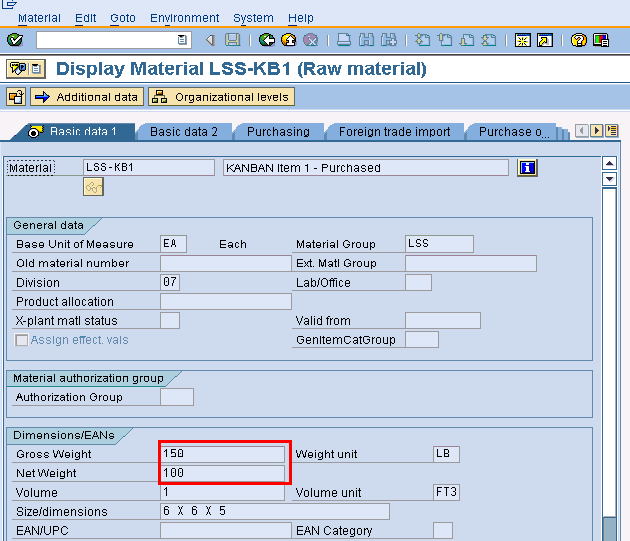
Task: Click the vertical scrollbar up arrow
Action: pyautogui.click(x=609, y=163)
